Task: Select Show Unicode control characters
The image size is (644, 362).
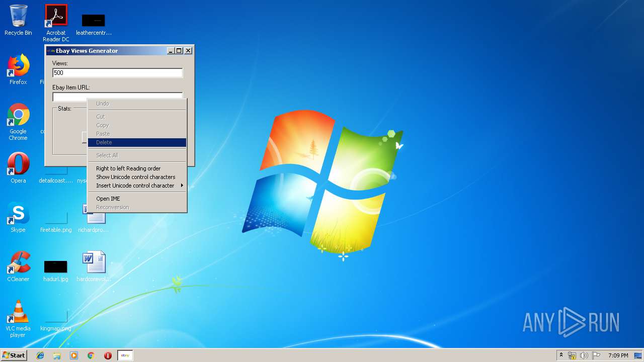Action: coord(137,177)
